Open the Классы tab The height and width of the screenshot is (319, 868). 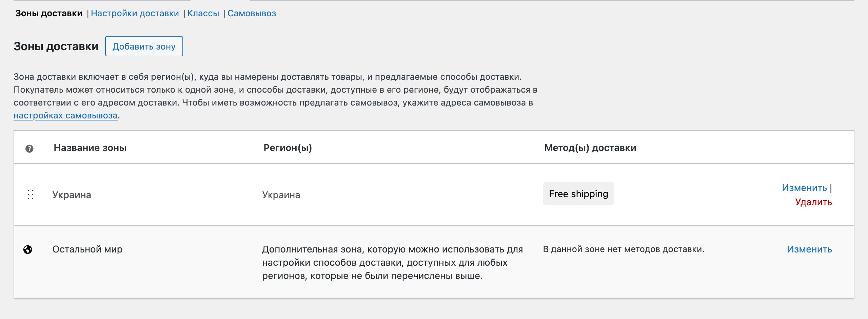[x=203, y=14]
